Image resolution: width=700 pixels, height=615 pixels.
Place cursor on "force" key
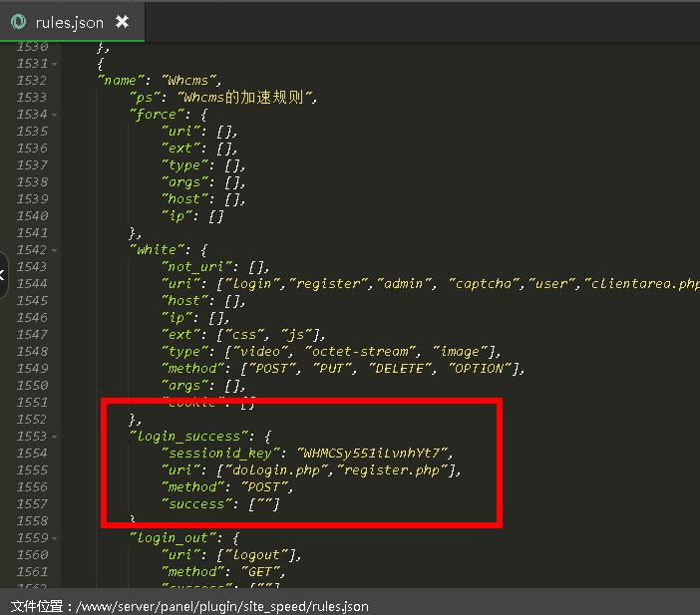click(157, 115)
